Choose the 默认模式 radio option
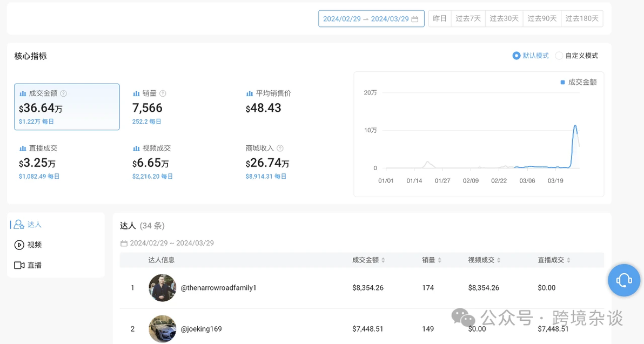 [x=530, y=56]
